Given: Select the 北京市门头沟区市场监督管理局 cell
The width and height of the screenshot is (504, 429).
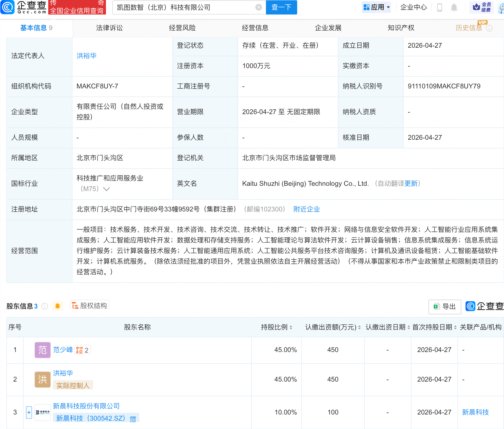Looking at the screenshot, I should point(289,158).
